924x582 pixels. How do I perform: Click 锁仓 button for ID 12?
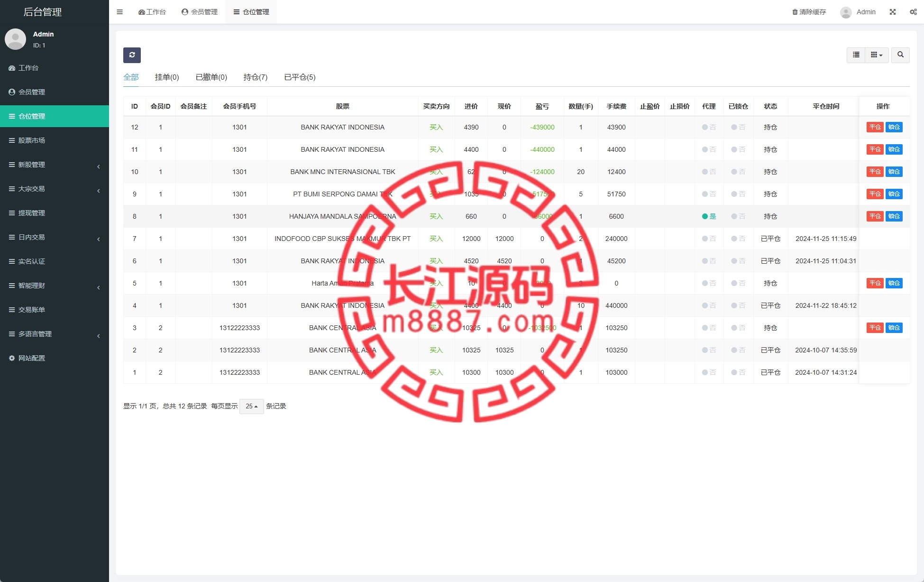[894, 127]
